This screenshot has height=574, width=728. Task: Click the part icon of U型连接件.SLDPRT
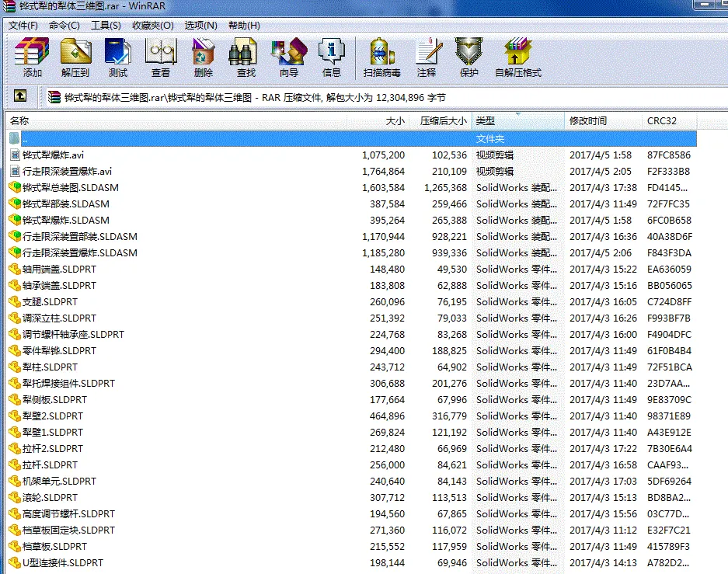point(15,563)
